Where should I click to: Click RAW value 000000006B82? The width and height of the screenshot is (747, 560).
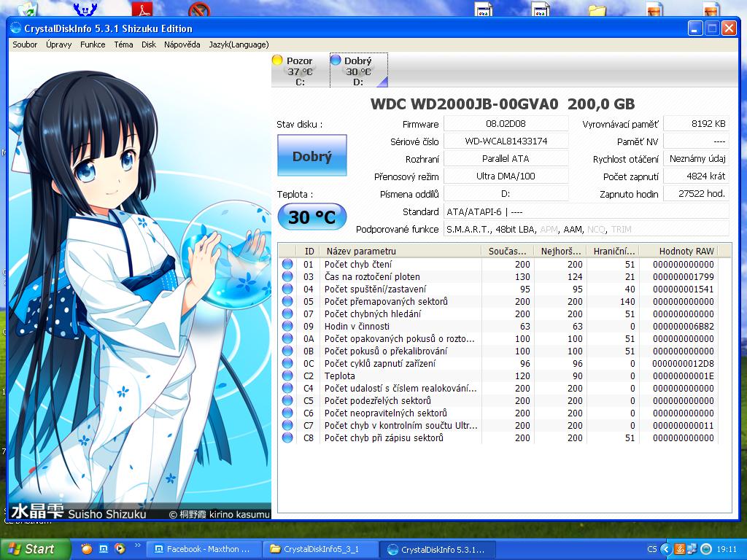[683, 326]
